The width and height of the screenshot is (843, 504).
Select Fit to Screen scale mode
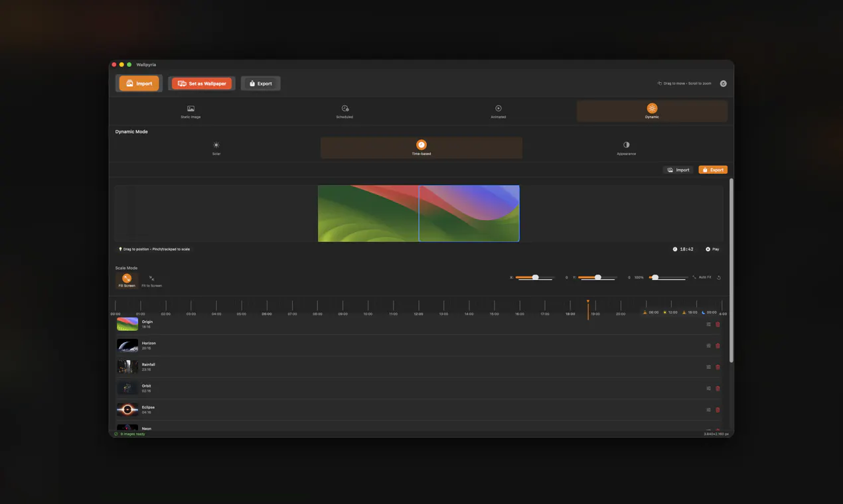tap(151, 281)
